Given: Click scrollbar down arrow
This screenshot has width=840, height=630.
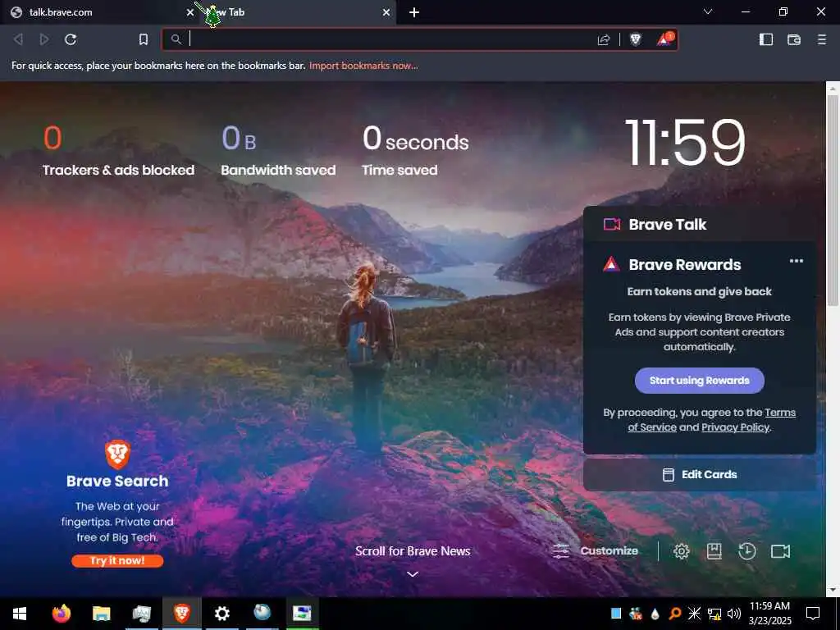Looking at the screenshot, I should [x=833, y=591].
